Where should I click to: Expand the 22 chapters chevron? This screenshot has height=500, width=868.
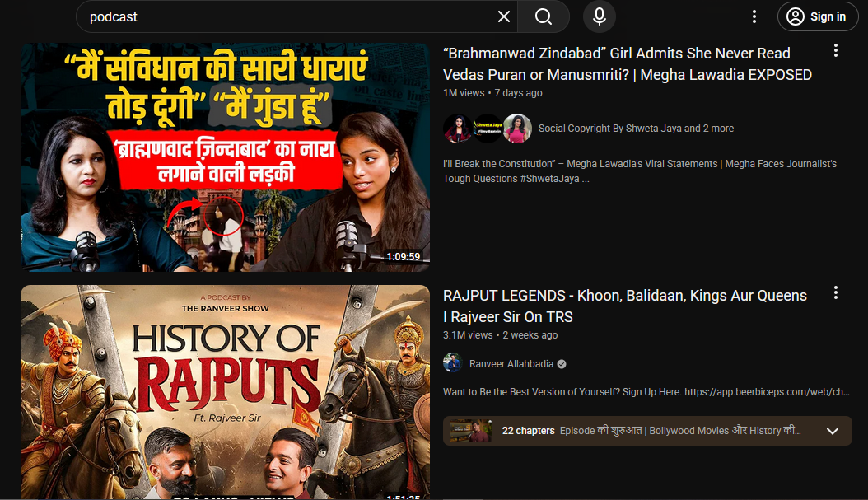pyautogui.click(x=833, y=431)
